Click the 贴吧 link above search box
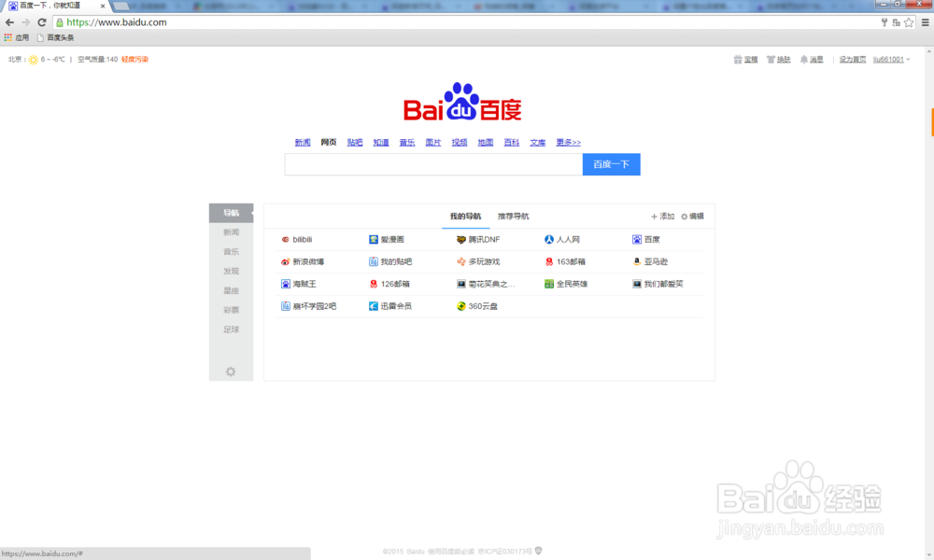Image resolution: width=934 pixels, height=560 pixels. (x=355, y=142)
